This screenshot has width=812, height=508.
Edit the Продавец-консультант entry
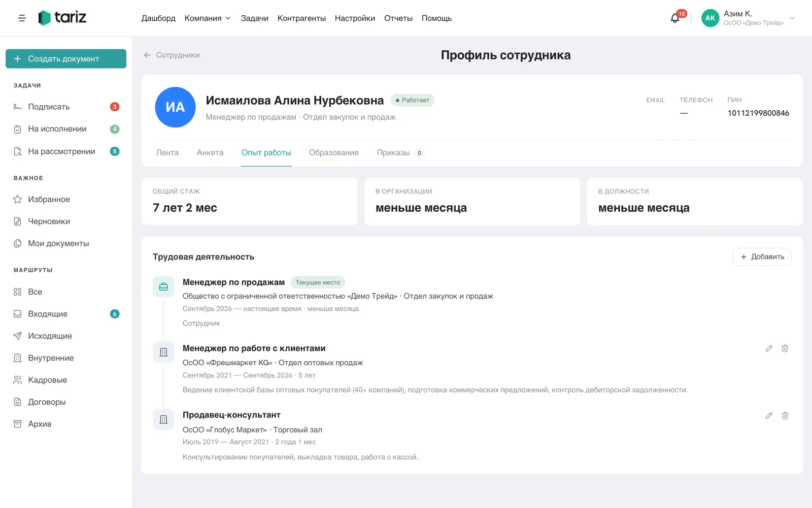pyautogui.click(x=769, y=416)
